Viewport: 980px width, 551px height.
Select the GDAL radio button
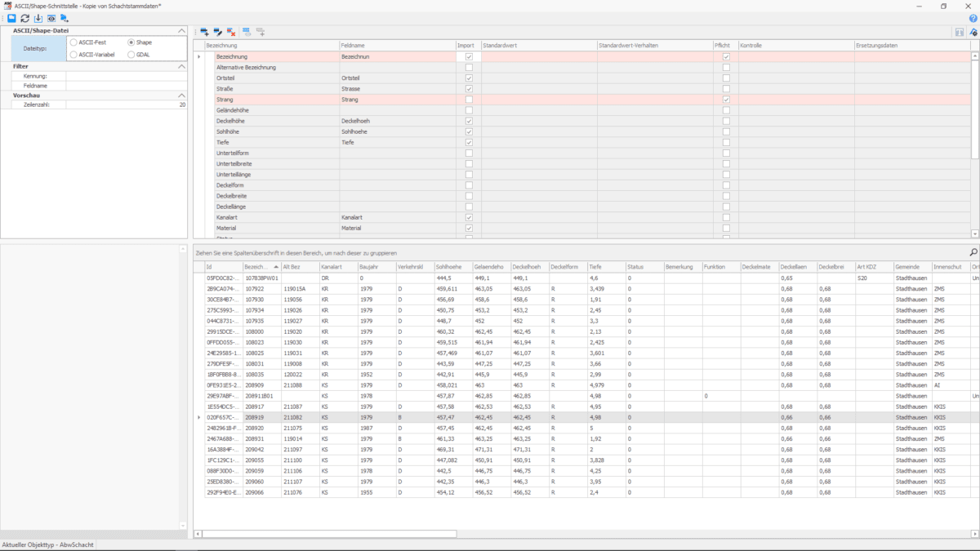pyautogui.click(x=131, y=55)
